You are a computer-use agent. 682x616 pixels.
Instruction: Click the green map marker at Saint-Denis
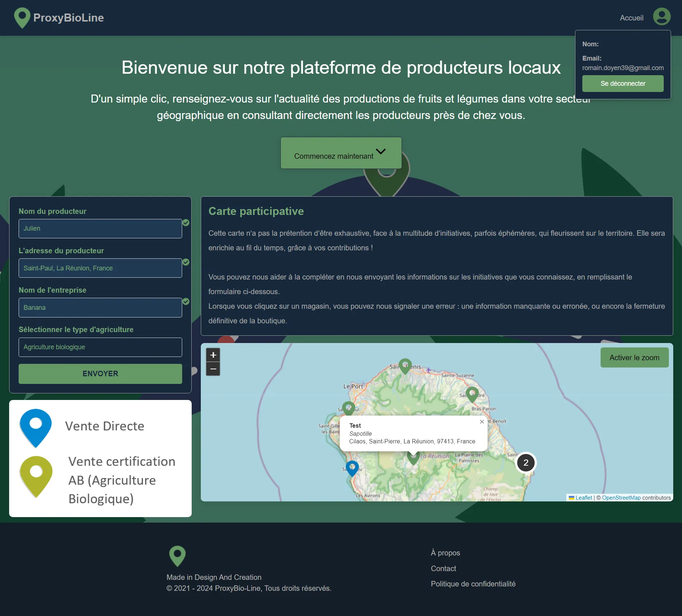click(405, 366)
